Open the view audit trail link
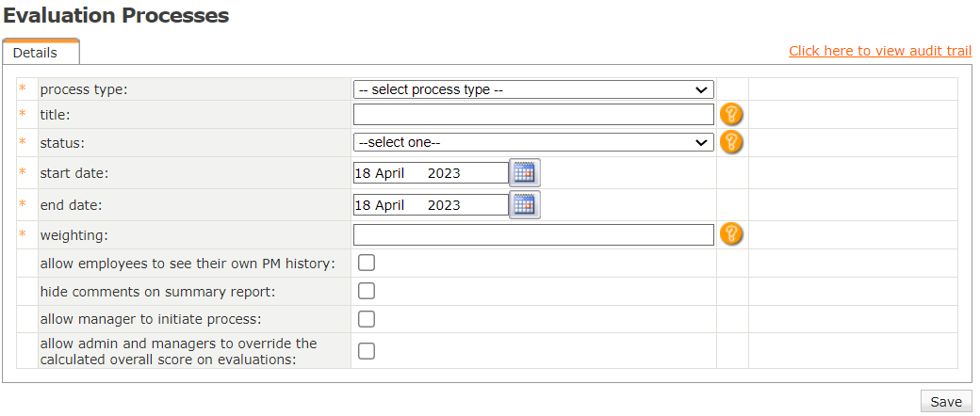Screen dimensions: 980x416 (880, 51)
